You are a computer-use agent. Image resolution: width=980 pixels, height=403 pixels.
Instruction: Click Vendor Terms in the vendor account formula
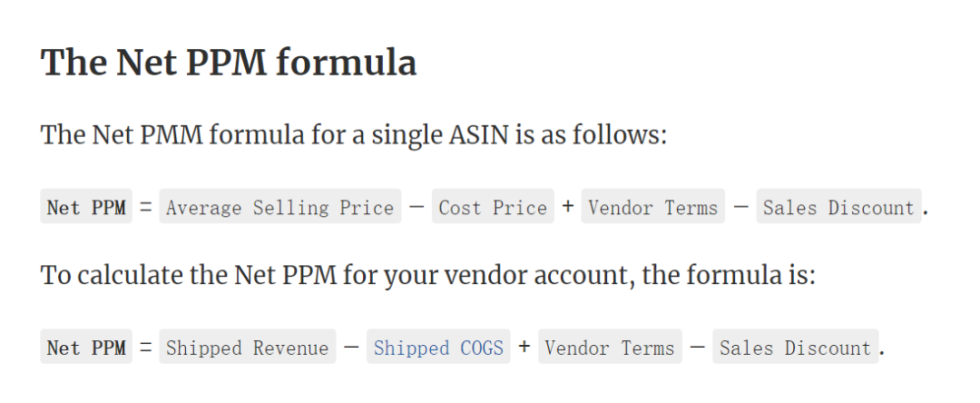610,348
